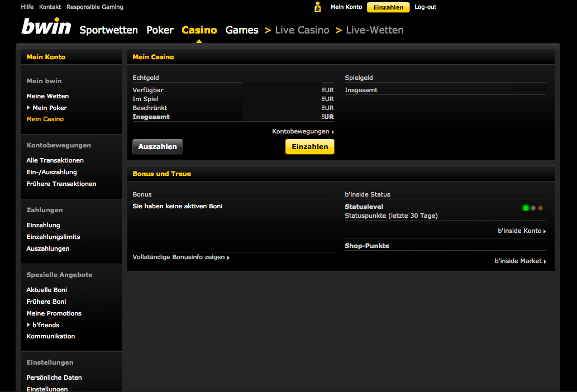
Task: Click the Hilfe link
Action: (x=27, y=7)
